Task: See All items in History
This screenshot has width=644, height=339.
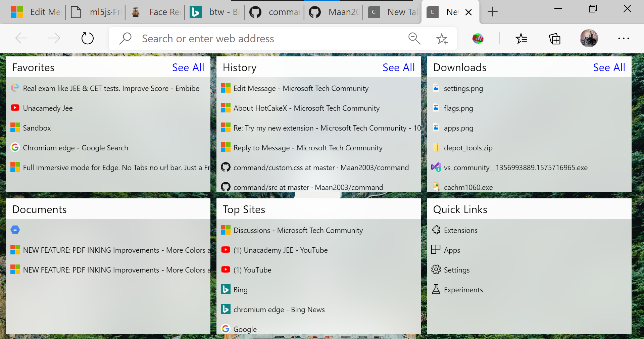Action: pyautogui.click(x=398, y=67)
